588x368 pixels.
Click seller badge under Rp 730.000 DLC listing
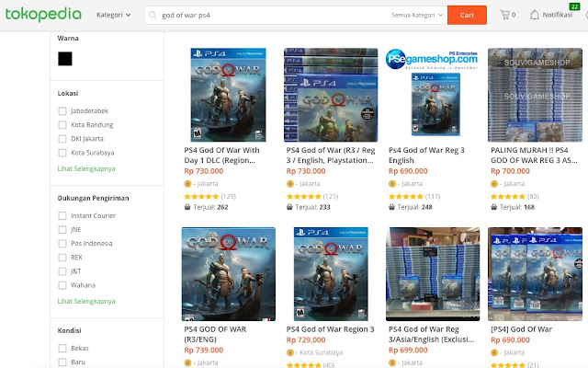pyautogui.click(x=187, y=184)
